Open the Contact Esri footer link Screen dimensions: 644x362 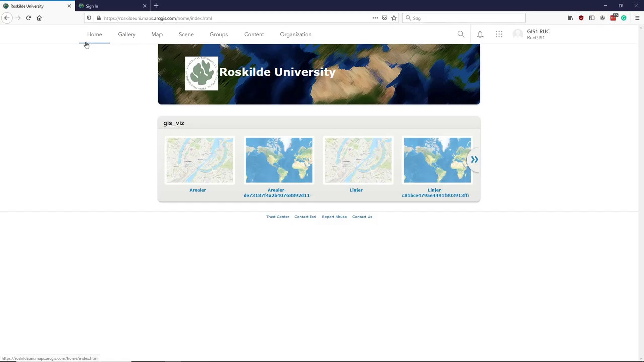coord(305,217)
